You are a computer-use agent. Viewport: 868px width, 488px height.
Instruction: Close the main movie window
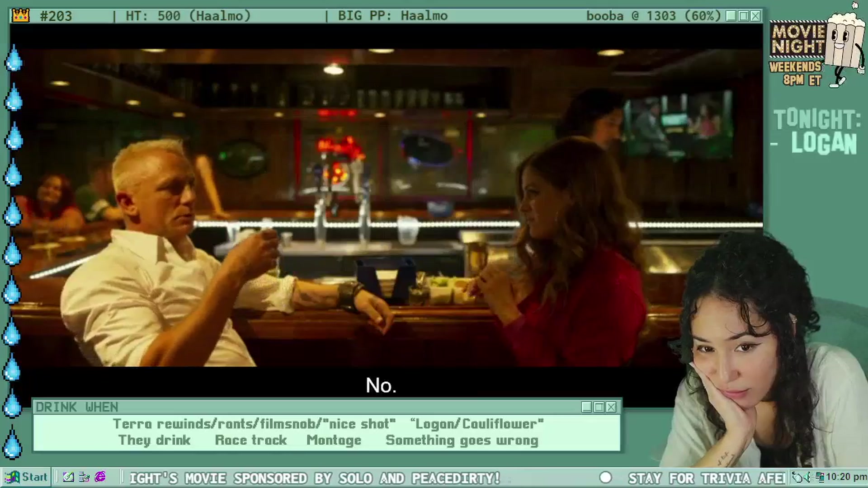[x=755, y=16]
